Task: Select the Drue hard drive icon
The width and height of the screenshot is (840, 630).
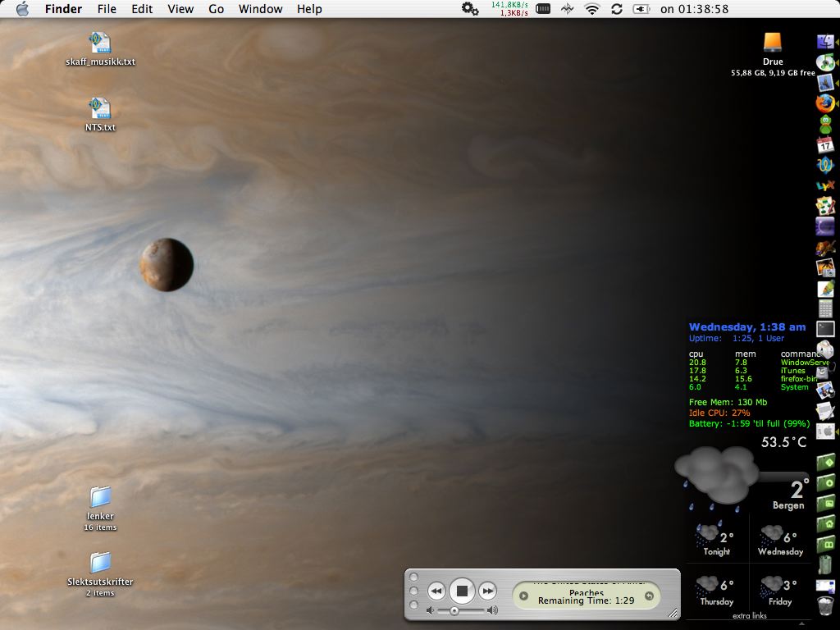Action: pos(772,43)
